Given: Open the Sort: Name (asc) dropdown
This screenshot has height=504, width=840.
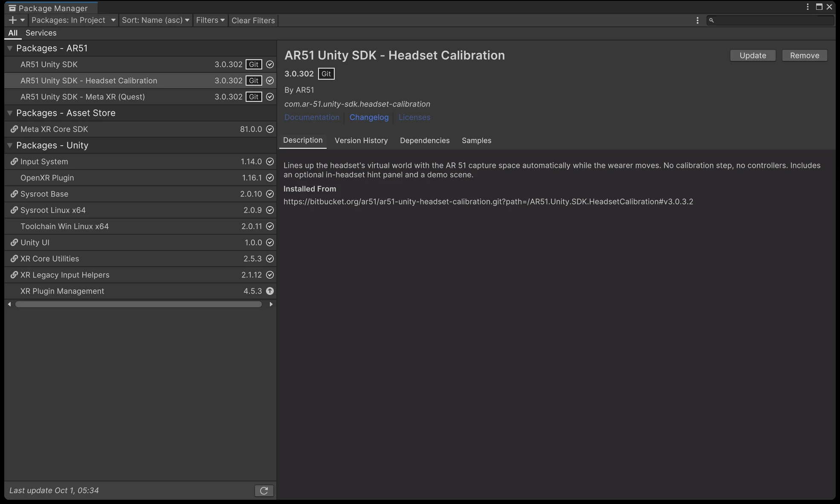Looking at the screenshot, I should tap(156, 20).
